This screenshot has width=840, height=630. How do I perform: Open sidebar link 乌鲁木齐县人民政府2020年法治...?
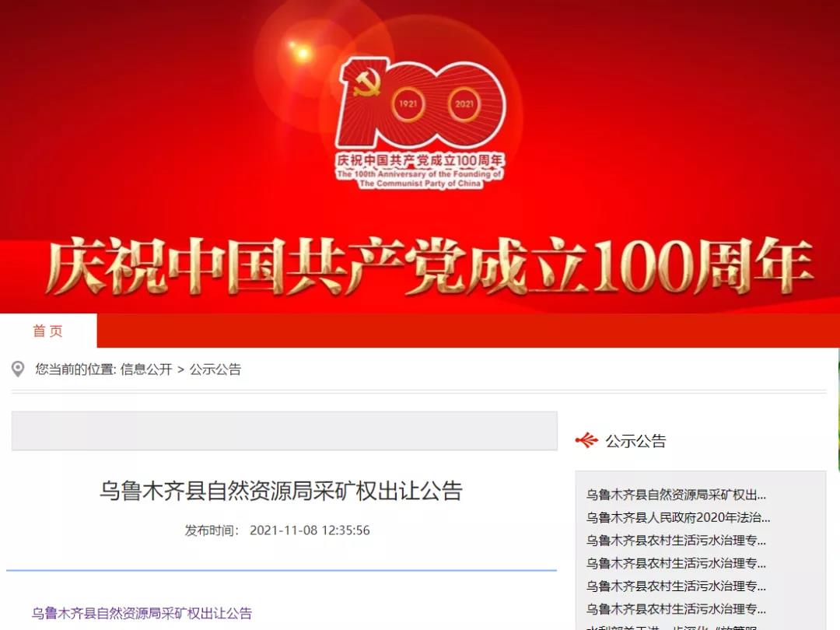[678, 517]
